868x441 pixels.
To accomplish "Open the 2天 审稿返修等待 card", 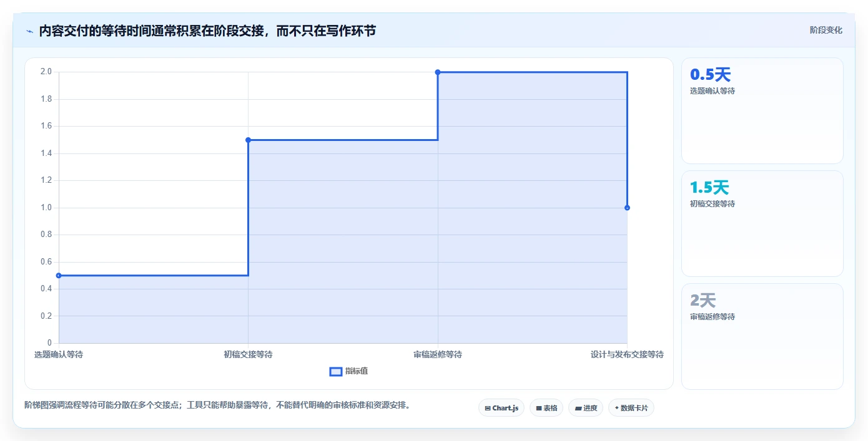I will tap(762, 337).
